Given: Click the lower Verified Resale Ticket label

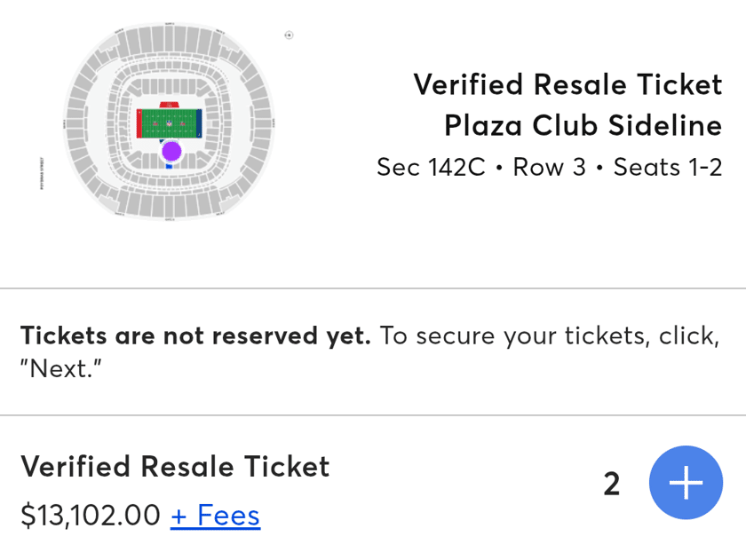Looking at the screenshot, I should point(175,466).
